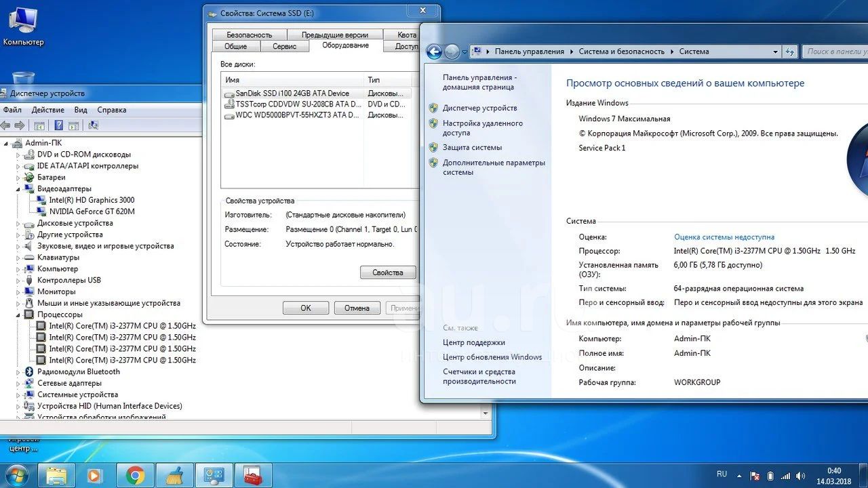
Task: Open Справка menu
Action: point(112,110)
